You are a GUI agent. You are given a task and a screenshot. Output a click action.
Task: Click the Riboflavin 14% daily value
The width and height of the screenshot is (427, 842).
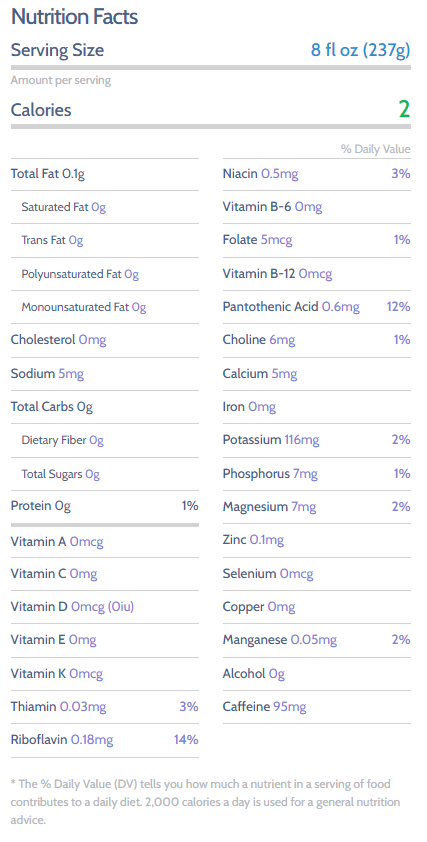click(x=186, y=740)
